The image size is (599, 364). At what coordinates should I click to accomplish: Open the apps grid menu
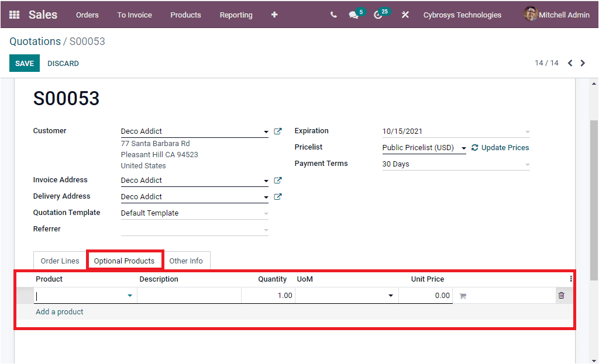14,15
